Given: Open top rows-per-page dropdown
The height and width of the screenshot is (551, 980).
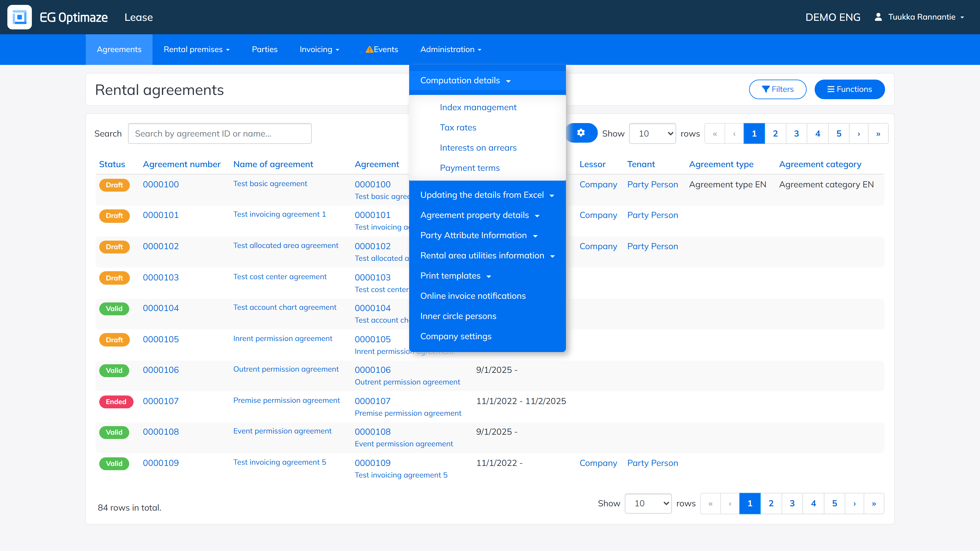Looking at the screenshot, I should [652, 133].
